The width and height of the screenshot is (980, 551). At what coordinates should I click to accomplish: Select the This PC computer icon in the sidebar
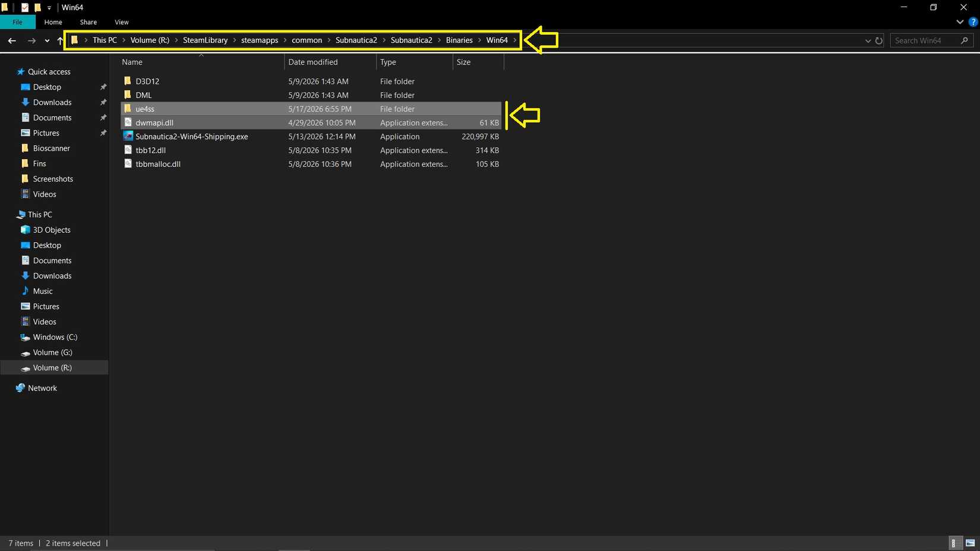[x=21, y=214]
